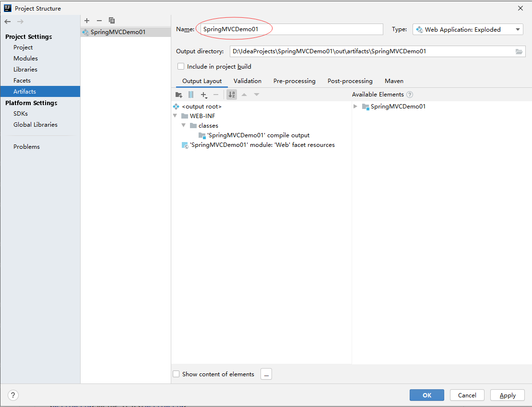Viewport: 532px width, 407px height.
Task: Add copy of element plus dropdown
Action: (x=204, y=95)
